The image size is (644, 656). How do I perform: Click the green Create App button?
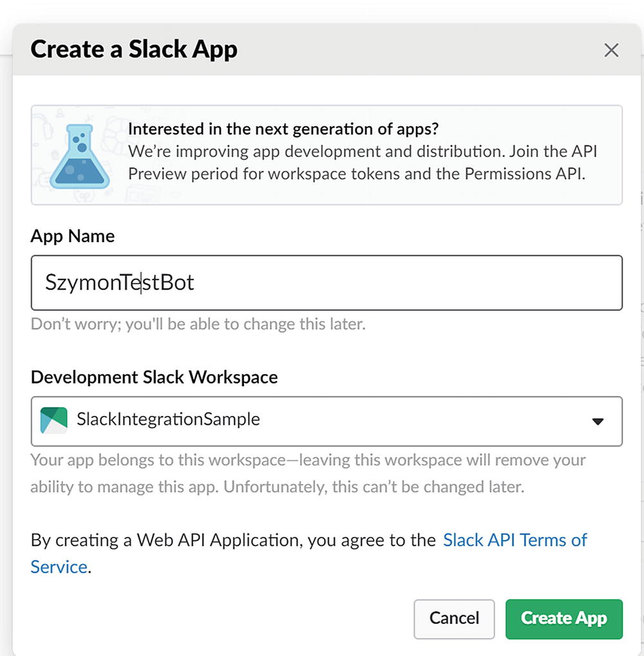coord(563,619)
